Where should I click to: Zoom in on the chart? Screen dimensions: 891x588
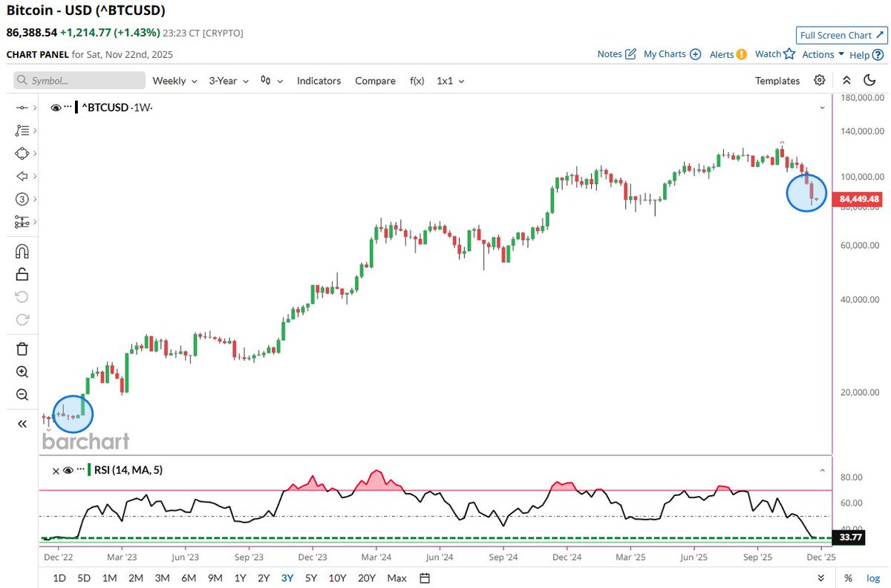[22, 372]
